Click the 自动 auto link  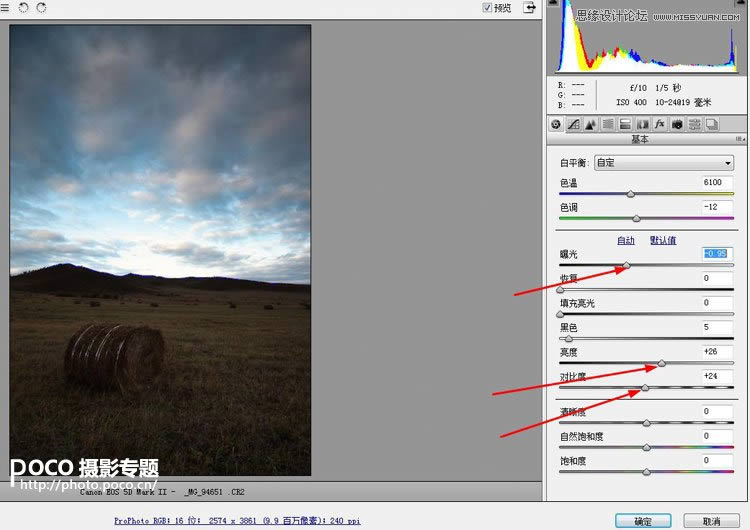tap(625, 240)
